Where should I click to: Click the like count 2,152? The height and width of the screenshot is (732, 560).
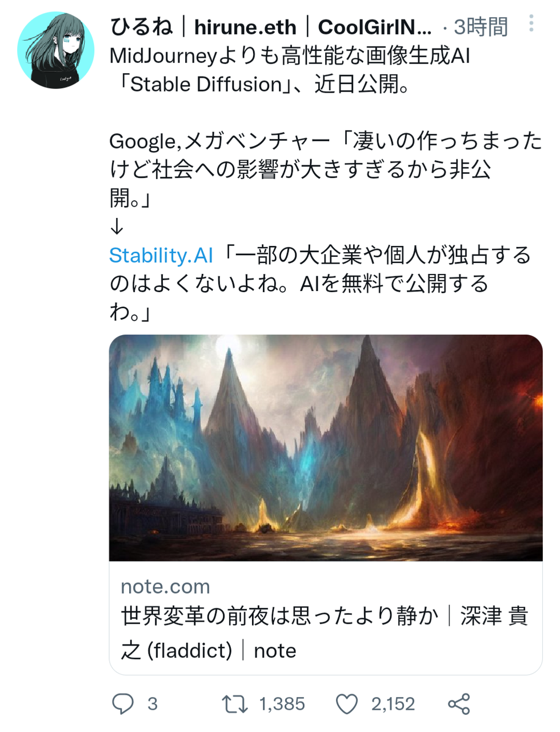pos(393,704)
